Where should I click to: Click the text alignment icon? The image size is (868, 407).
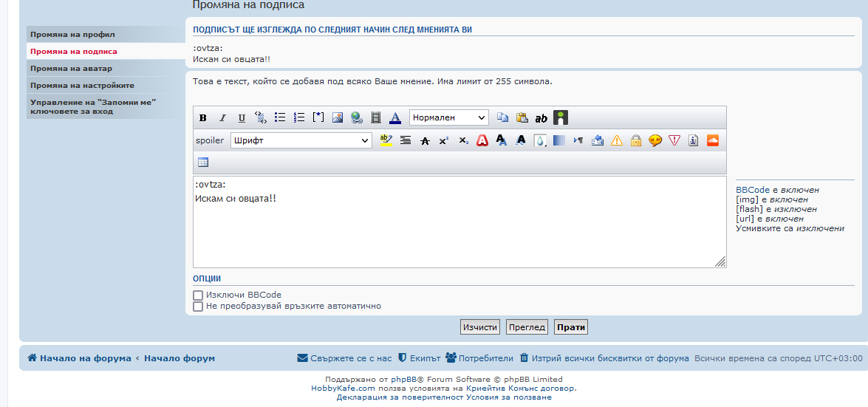pyautogui.click(x=406, y=140)
